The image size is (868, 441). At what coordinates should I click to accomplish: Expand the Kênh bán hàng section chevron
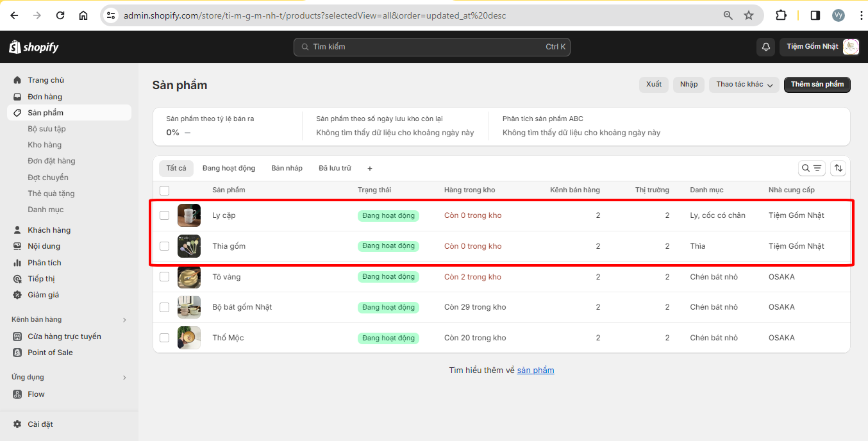tap(124, 320)
